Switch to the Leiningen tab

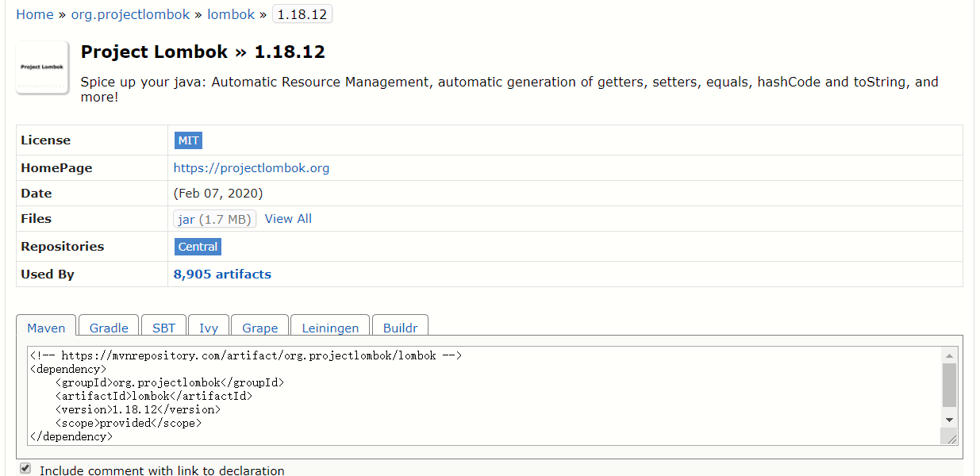pos(330,328)
